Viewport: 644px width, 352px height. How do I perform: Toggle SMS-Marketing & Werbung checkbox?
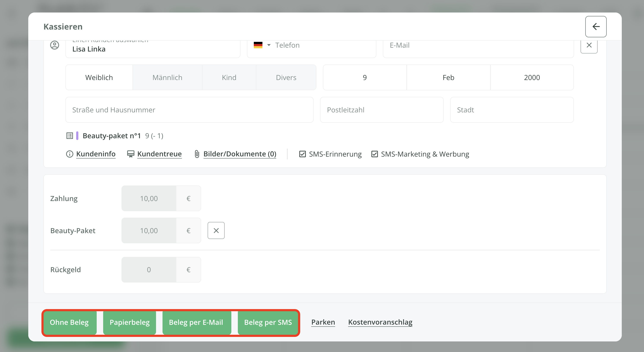[x=374, y=154]
